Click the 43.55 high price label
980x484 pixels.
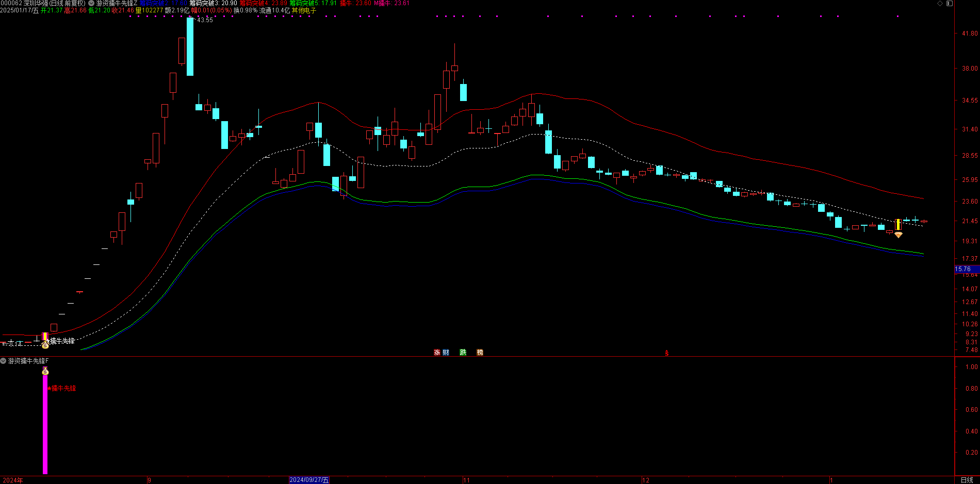[x=205, y=20]
